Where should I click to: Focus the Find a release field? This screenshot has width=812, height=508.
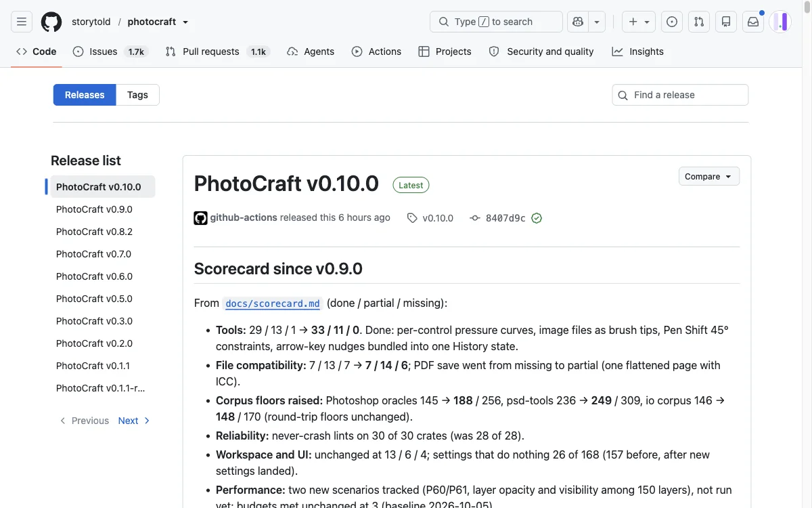680,95
